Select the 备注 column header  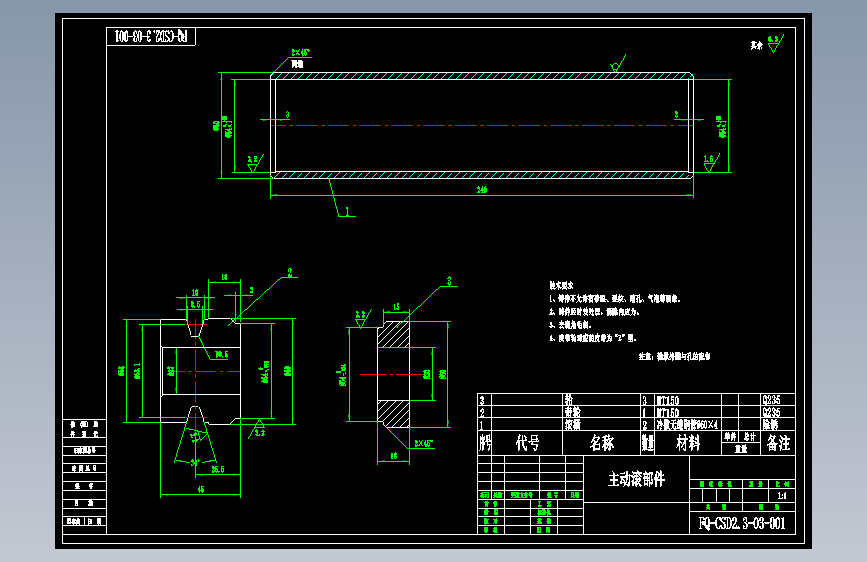778,443
